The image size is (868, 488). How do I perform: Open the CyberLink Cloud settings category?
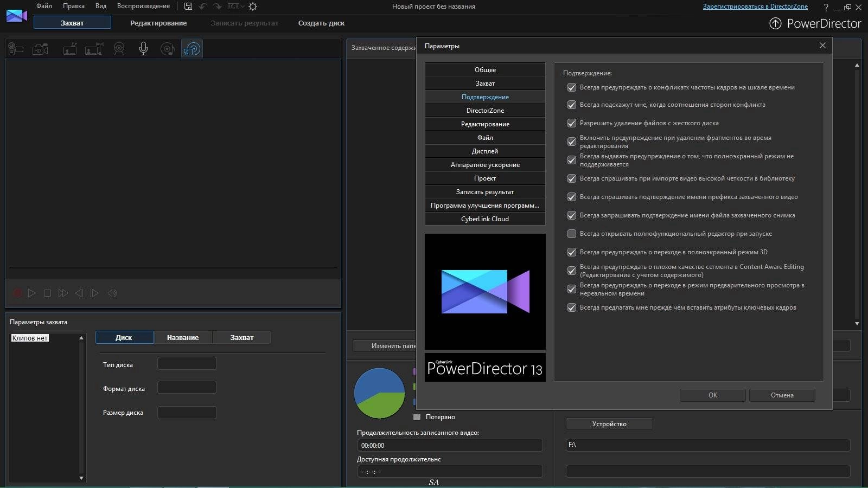tap(485, 219)
